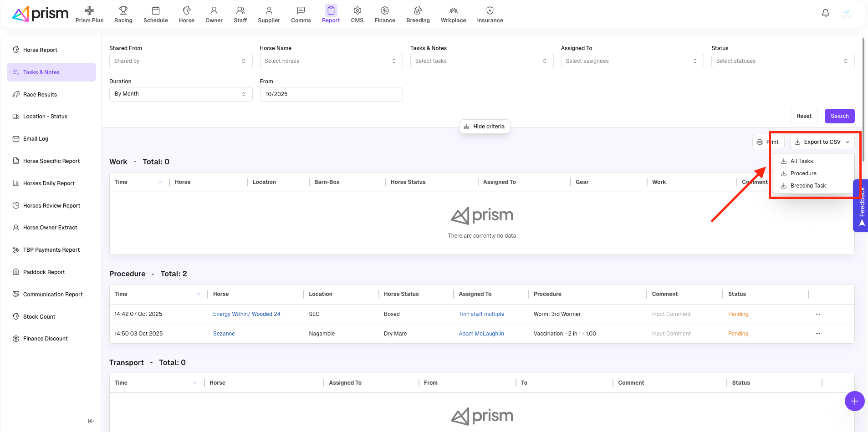Open the Energy Within/ Wooded 24 link
Screen dimensions: 868x432
(x=246, y=314)
